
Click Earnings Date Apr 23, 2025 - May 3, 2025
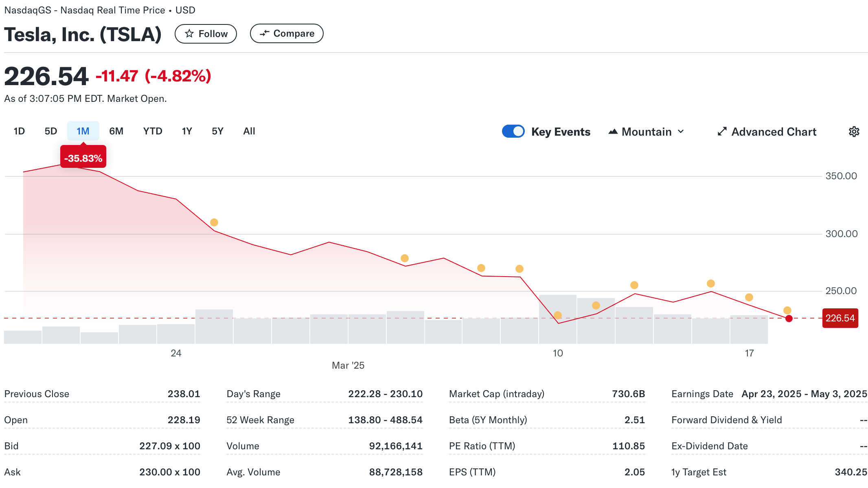point(804,394)
